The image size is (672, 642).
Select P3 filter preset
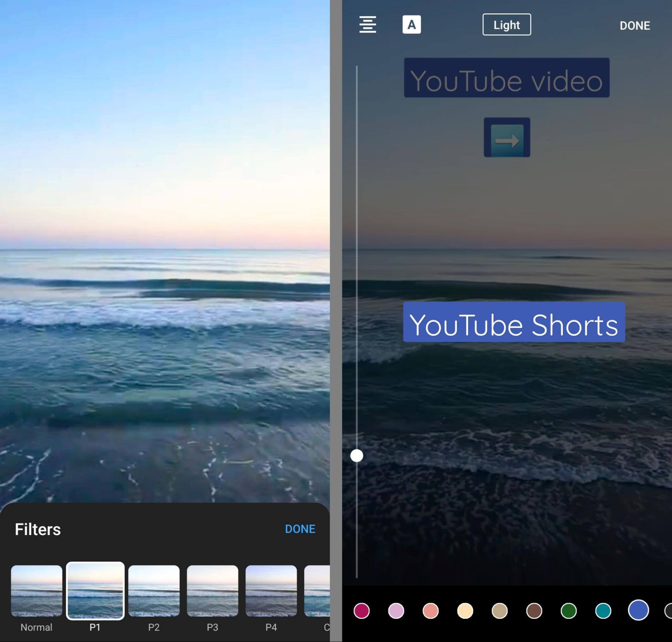[212, 591]
